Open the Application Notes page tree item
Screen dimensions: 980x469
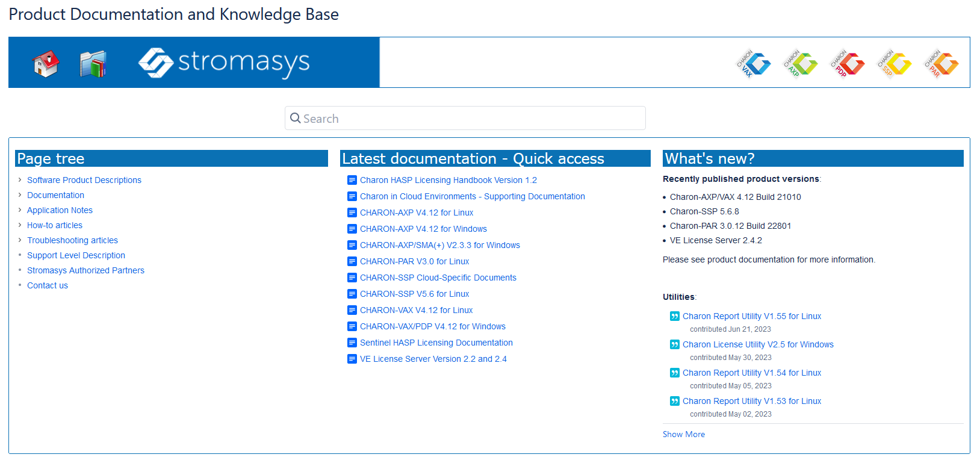click(60, 210)
